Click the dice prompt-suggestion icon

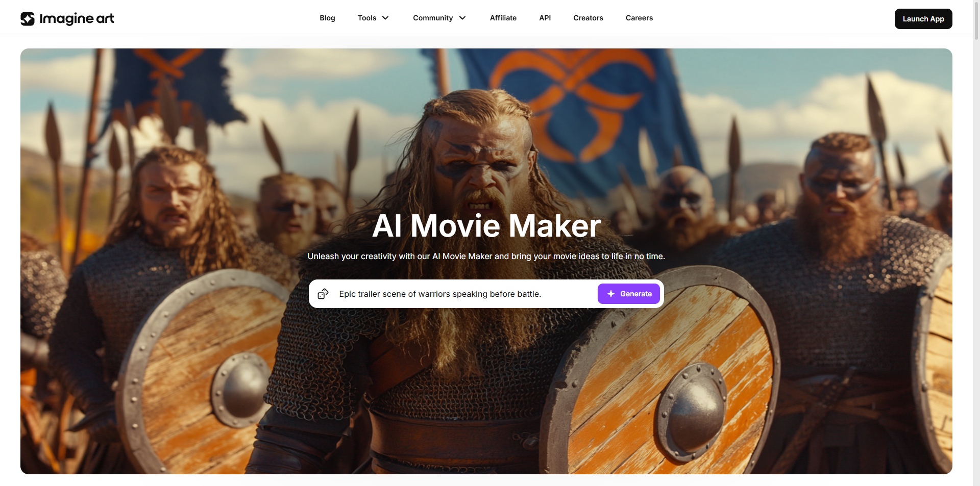pyautogui.click(x=323, y=294)
